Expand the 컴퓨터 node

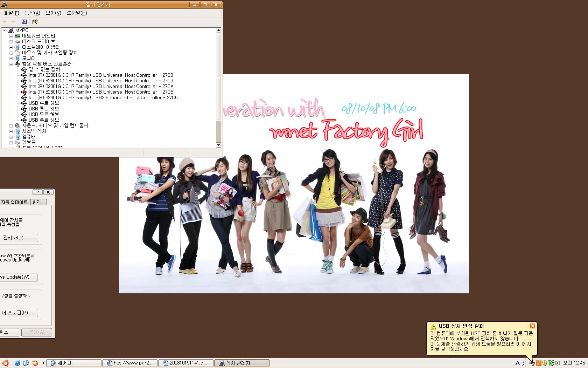pos(11,137)
